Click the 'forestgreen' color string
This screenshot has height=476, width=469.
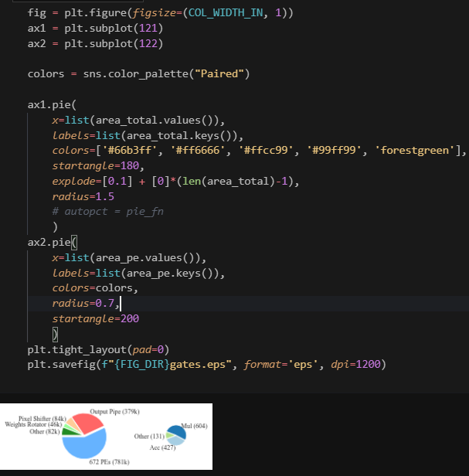tap(416, 149)
